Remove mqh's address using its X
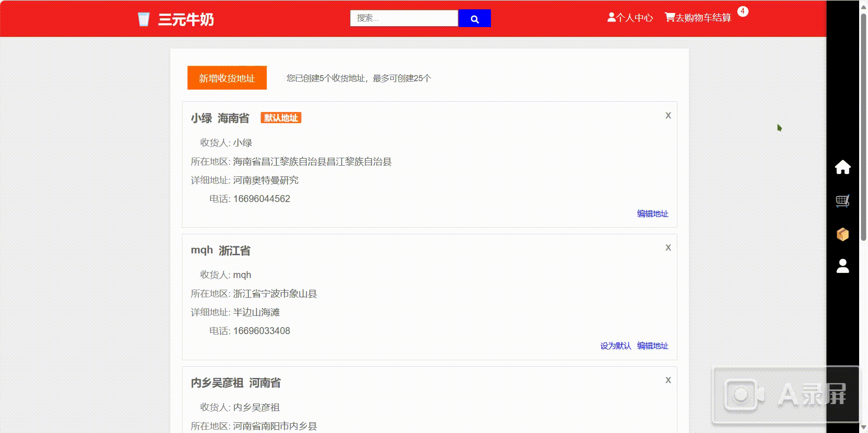This screenshot has width=868, height=433. coord(668,248)
